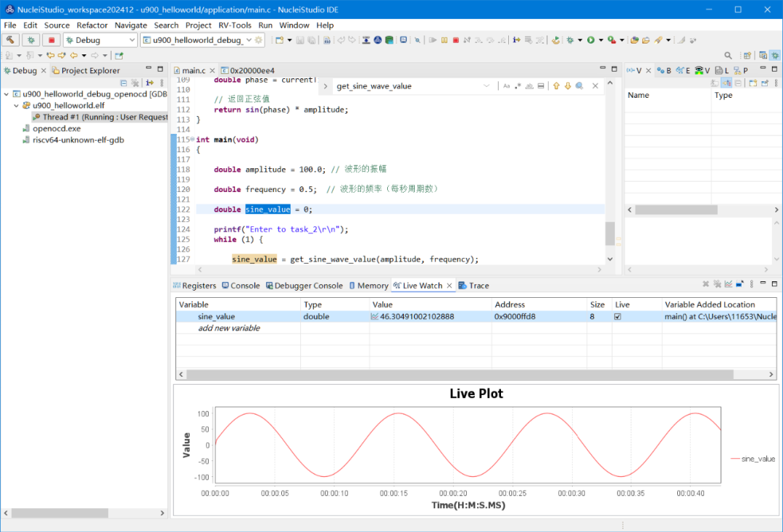The height and width of the screenshot is (532, 783).
Task: Toggle instruction stepping mode icon
Action: [516, 40]
